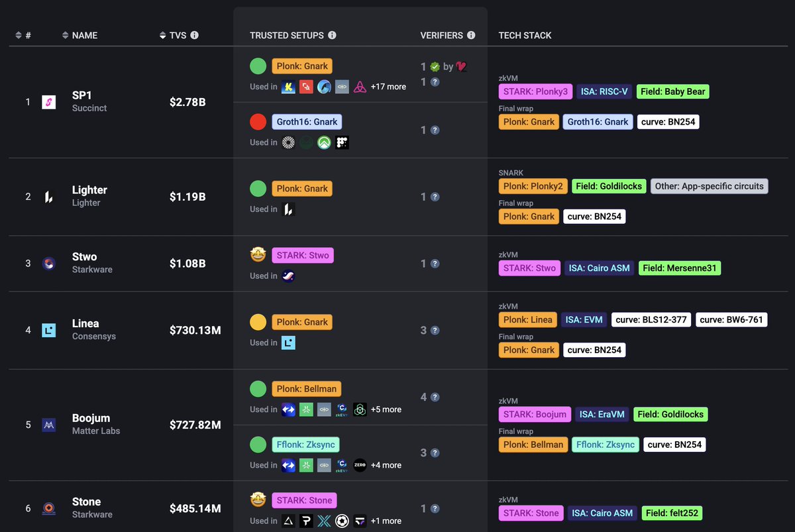795x532 pixels.
Task: Open the Boojum project name link
Action: (91, 418)
